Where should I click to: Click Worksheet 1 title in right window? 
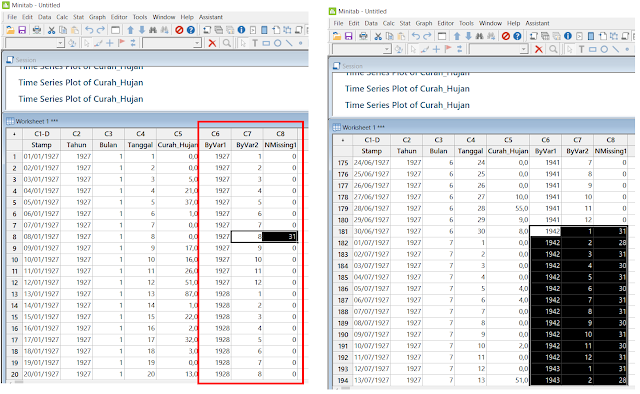(x=363, y=127)
